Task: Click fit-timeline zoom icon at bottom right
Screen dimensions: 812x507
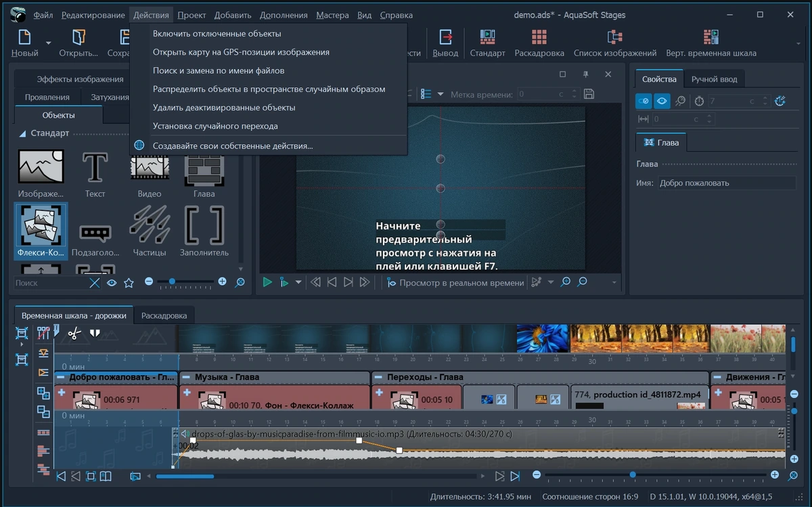Action: click(793, 476)
